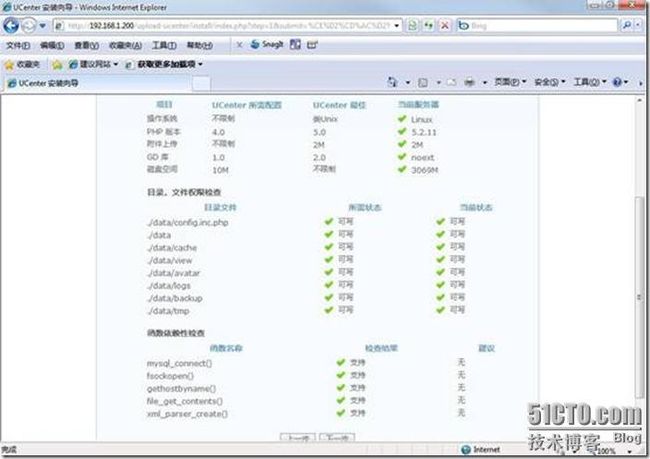Click the green refresh page icon

pos(428,26)
